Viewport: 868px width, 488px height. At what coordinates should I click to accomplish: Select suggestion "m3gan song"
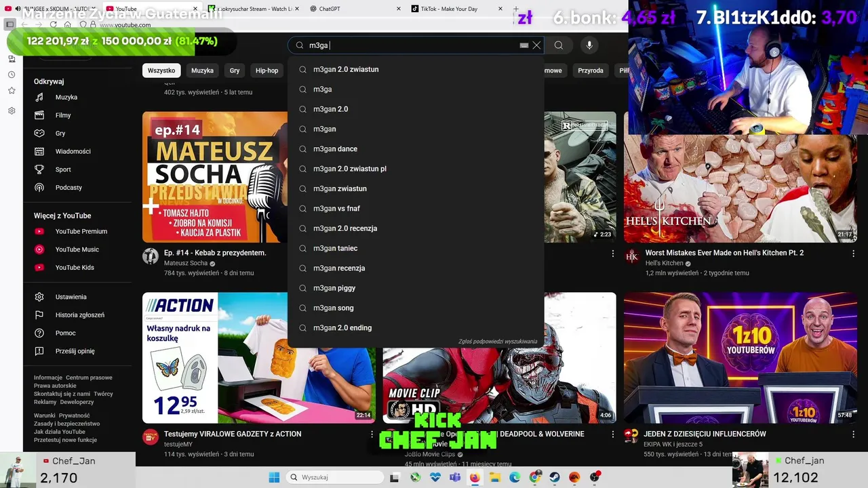tap(416, 308)
